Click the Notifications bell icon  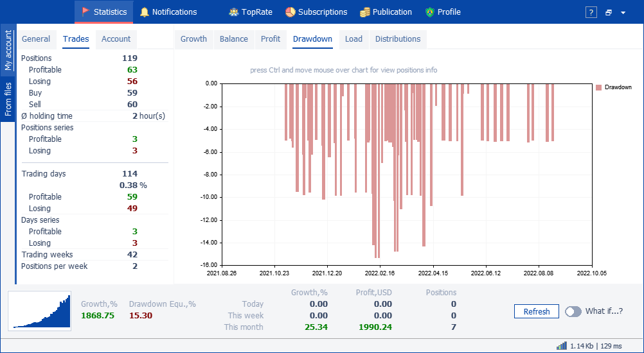[144, 12]
